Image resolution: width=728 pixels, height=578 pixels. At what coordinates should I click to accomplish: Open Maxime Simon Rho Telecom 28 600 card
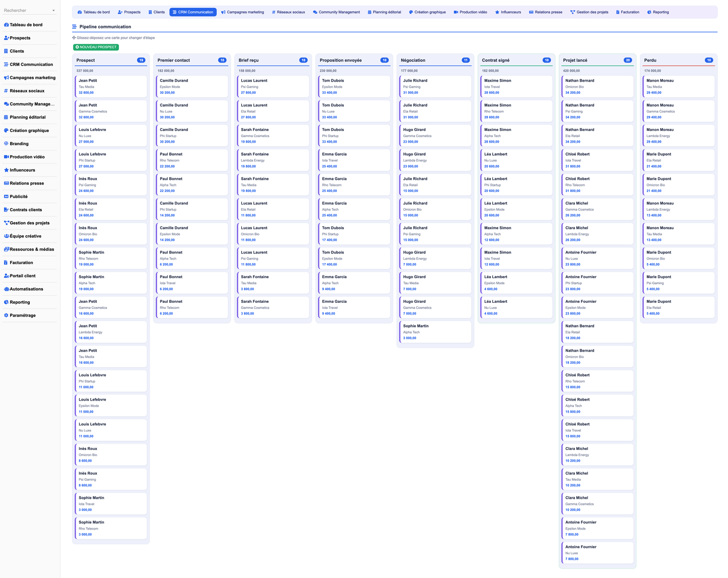516,111
